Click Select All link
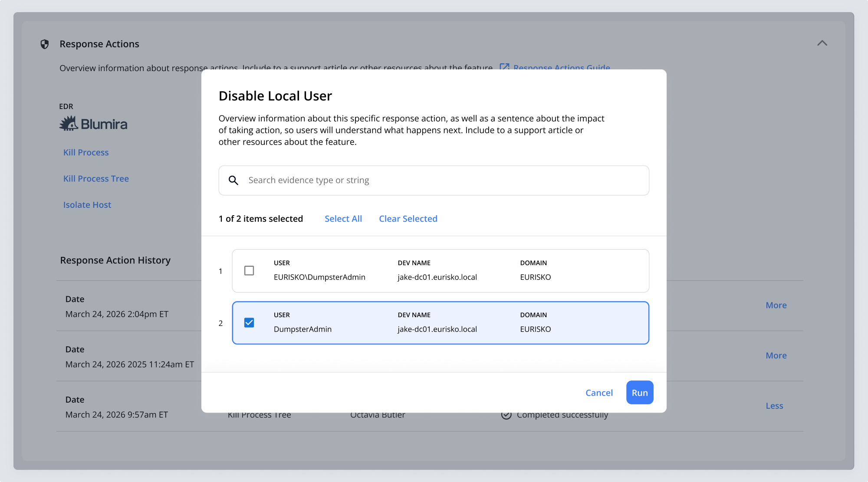 343,219
